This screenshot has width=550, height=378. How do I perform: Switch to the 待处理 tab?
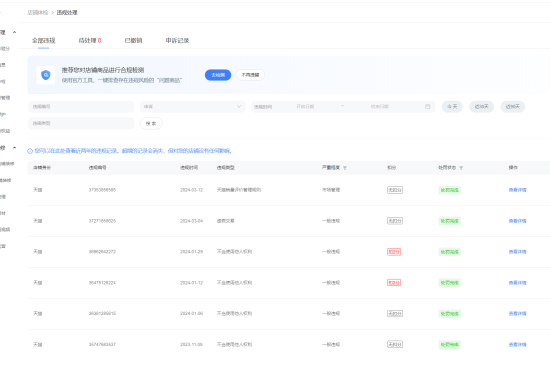(x=90, y=40)
